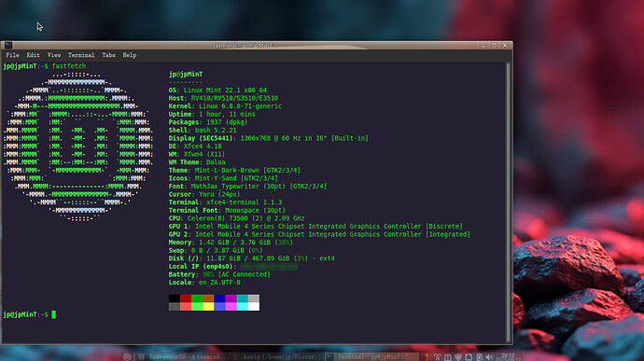Click the terminal's vertical scrollbar

pyautogui.click(x=508, y=201)
